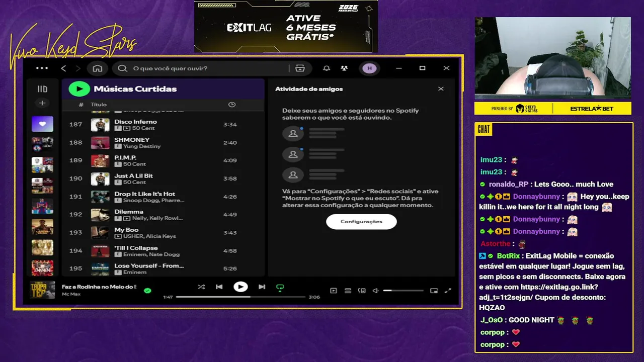Open the Spotify three-dots main menu
644x362 pixels.
(x=42, y=68)
